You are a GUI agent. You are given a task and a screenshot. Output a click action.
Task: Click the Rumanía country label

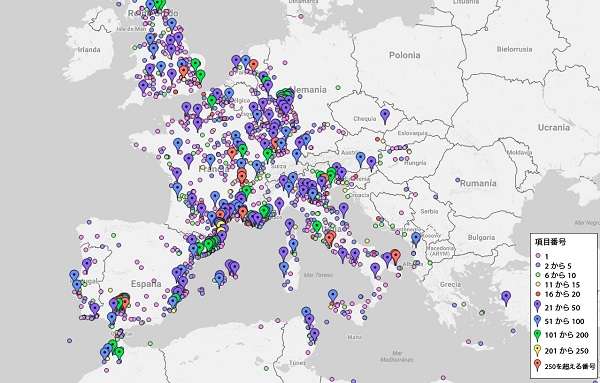478,183
